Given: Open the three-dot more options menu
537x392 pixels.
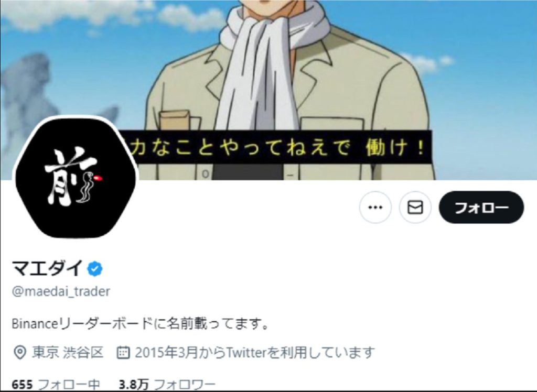Looking at the screenshot, I should coord(375,207).
